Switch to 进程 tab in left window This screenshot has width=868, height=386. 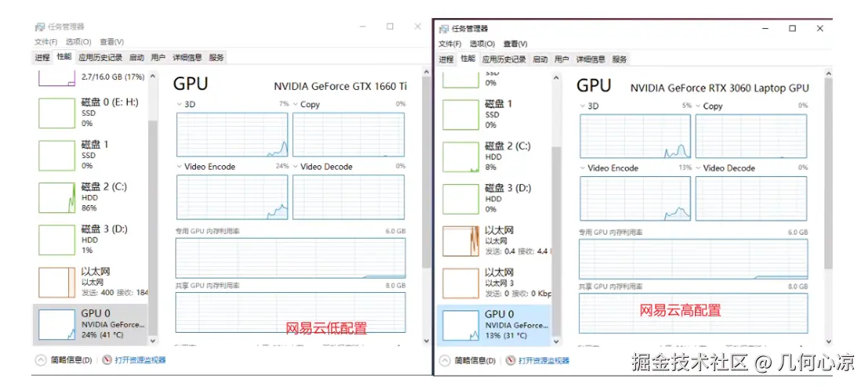tap(42, 57)
